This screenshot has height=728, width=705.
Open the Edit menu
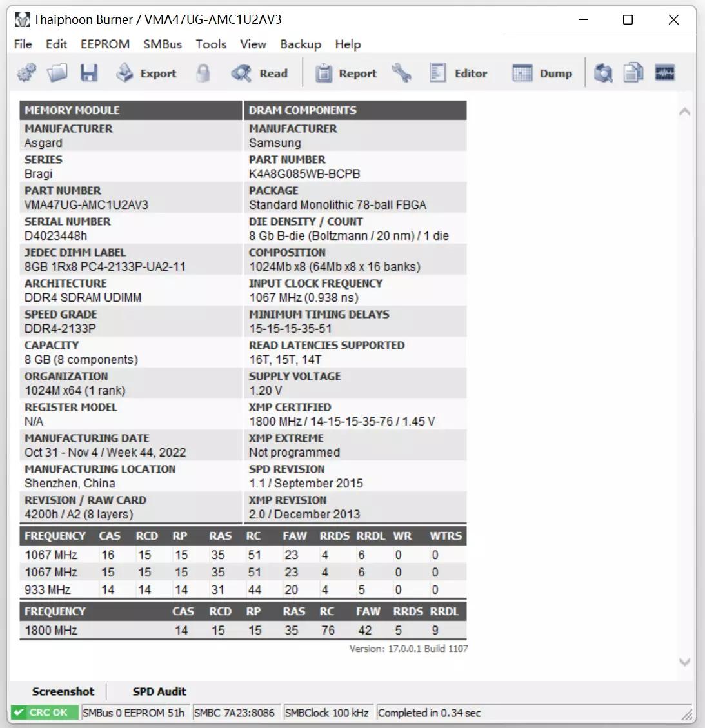[x=56, y=44]
